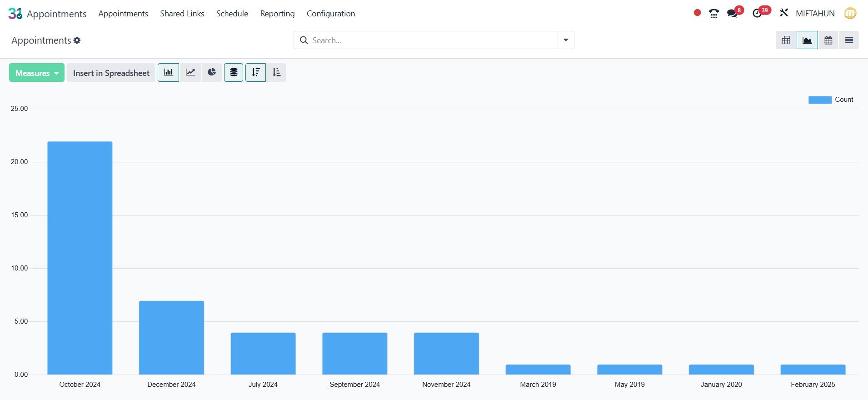
Task: Click the MIFTAHUN company name
Action: point(815,14)
